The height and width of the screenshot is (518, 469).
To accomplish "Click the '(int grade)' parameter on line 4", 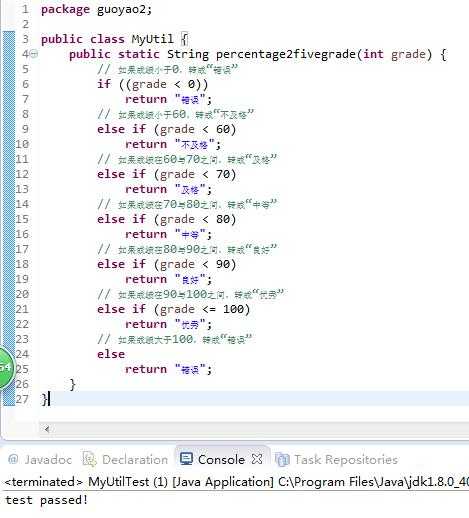I will tap(394, 54).
